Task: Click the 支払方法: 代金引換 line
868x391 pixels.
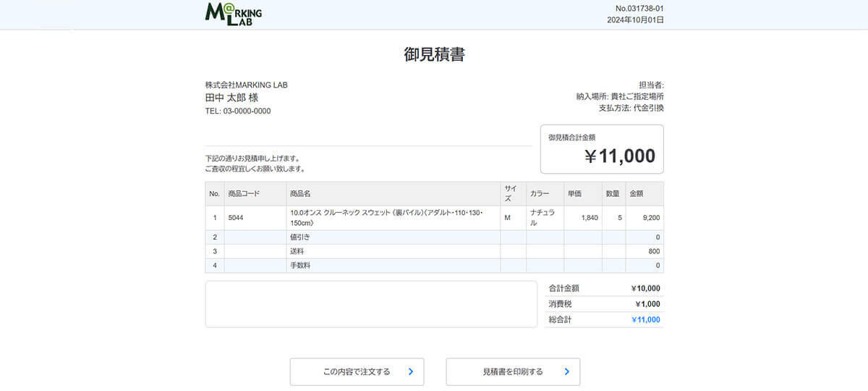Action: pos(631,108)
